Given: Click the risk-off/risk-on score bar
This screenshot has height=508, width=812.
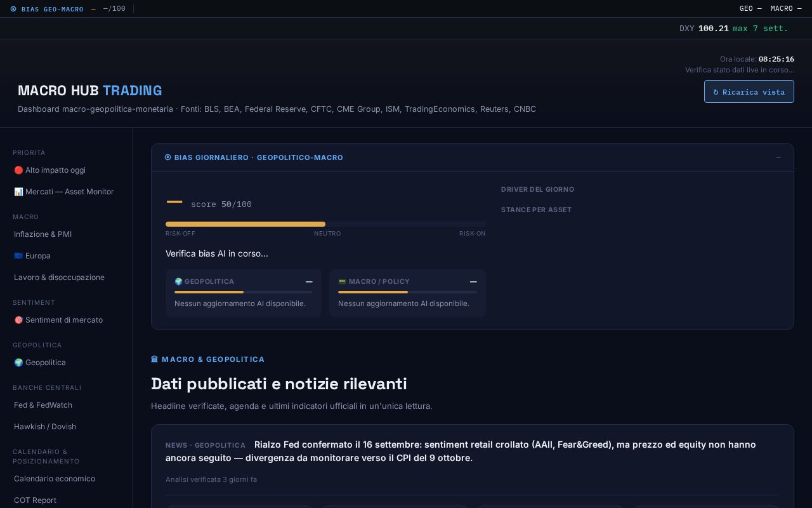Looking at the screenshot, I should (x=325, y=224).
